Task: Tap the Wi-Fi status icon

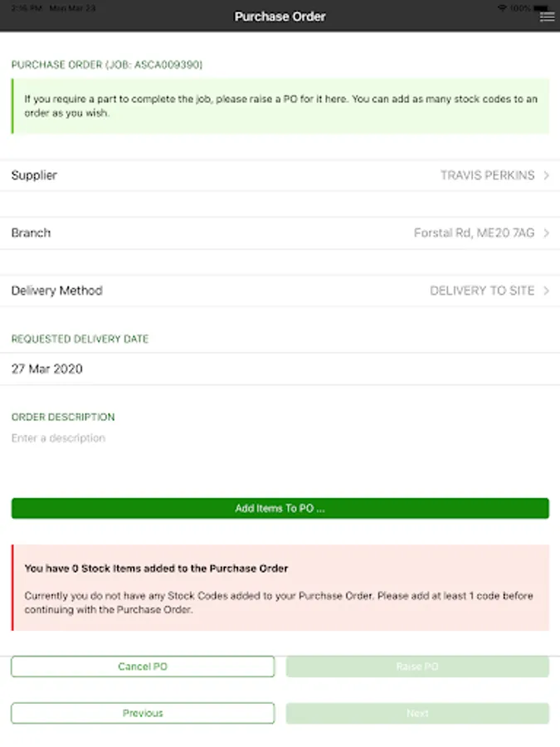Action: pyautogui.click(x=502, y=8)
